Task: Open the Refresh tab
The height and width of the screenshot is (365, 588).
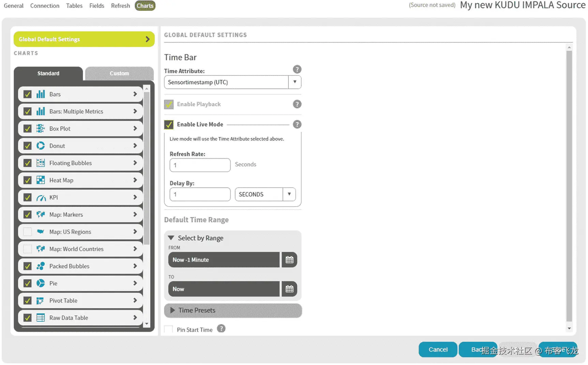Action: [x=120, y=6]
